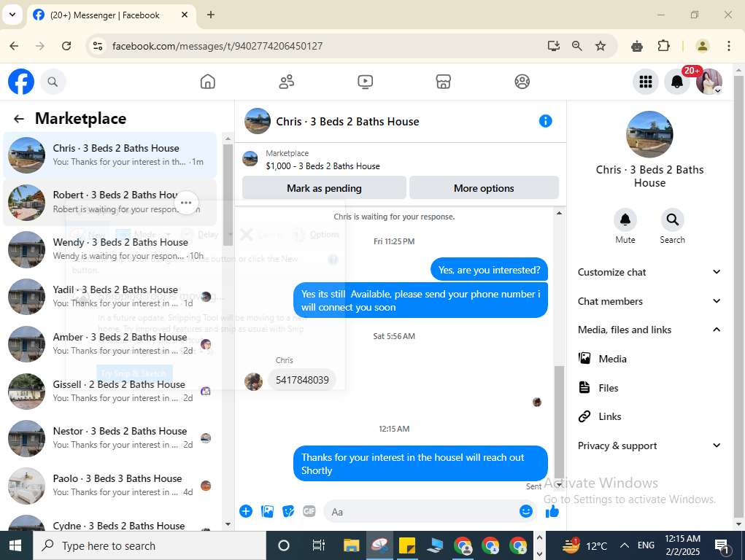This screenshot has height=560, width=745.
Task: Click large listing photo in side panel
Action: 649,134
